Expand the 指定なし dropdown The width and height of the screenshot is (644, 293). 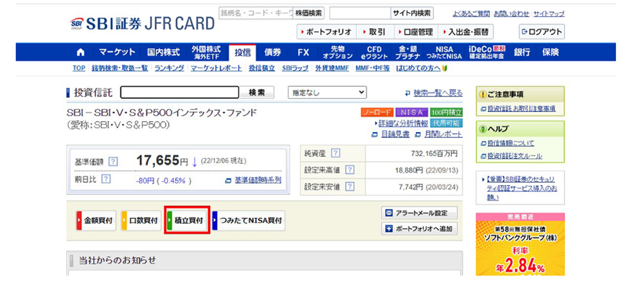click(327, 92)
